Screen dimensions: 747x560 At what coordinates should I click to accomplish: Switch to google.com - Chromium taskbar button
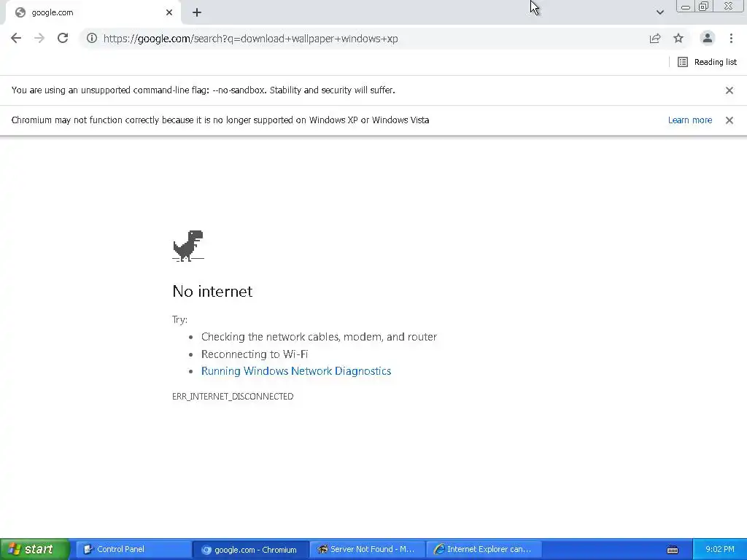click(251, 549)
